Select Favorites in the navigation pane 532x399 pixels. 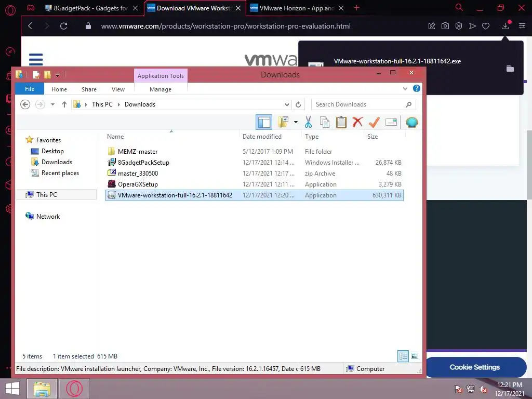click(x=48, y=140)
